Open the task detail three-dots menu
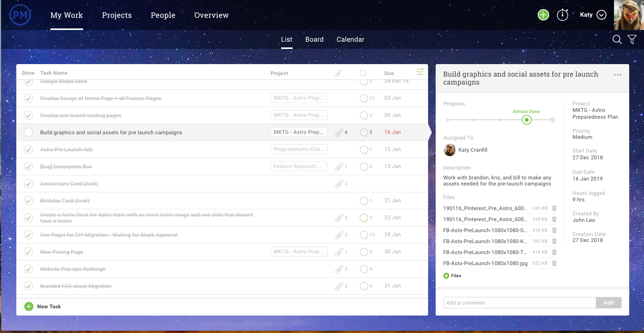The image size is (644, 333). [617, 75]
